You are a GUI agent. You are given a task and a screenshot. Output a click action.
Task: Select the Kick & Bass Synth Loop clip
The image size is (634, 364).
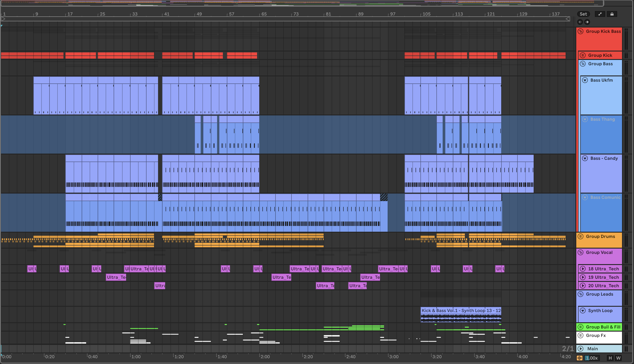(x=460, y=311)
